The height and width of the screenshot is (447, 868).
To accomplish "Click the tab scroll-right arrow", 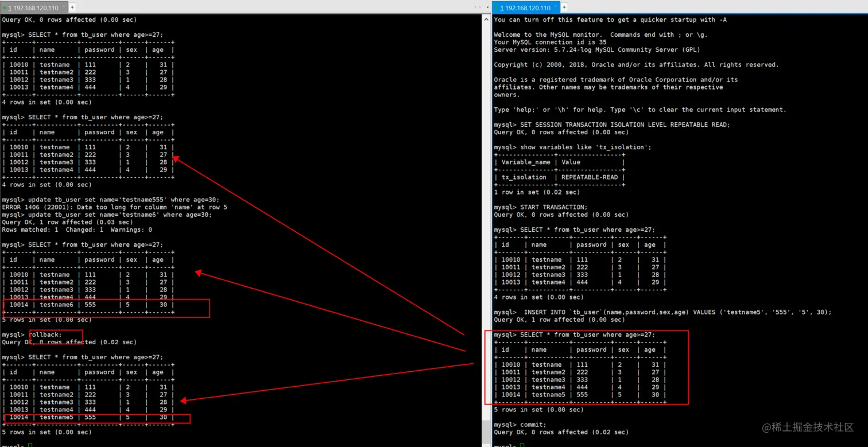I will [480, 7].
